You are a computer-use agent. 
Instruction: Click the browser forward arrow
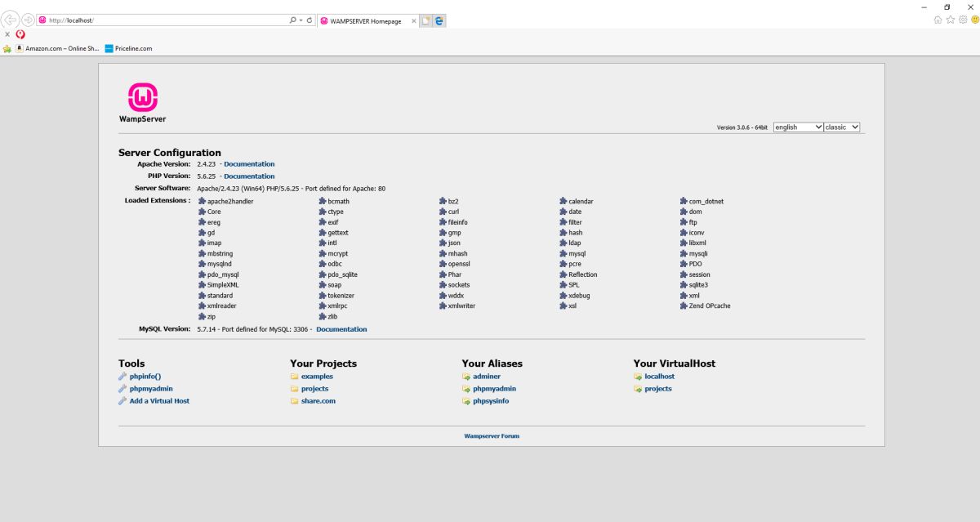[x=27, y=20]
